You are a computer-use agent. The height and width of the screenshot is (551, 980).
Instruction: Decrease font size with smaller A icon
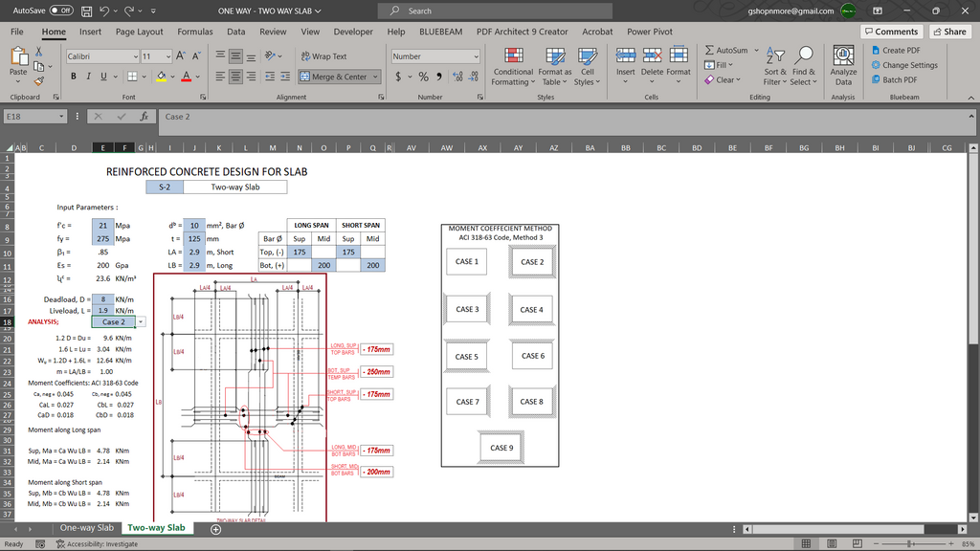click(195, 56)
